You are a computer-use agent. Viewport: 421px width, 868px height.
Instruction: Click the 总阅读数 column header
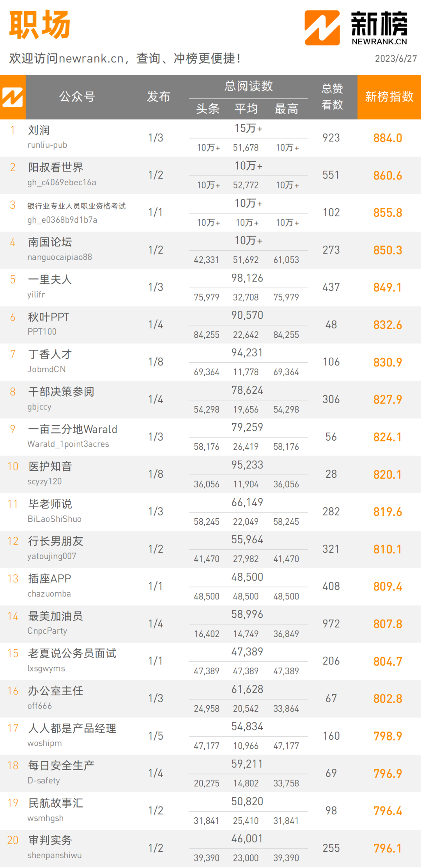point(248,86)
